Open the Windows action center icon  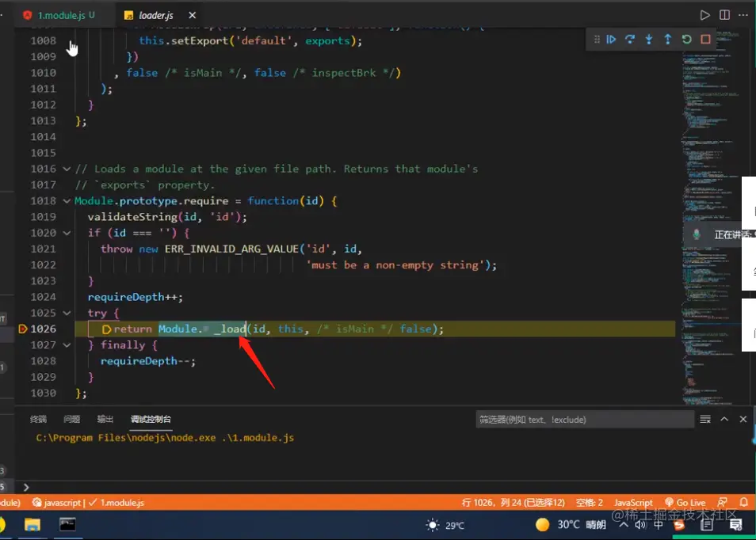(x=735, y=525)
